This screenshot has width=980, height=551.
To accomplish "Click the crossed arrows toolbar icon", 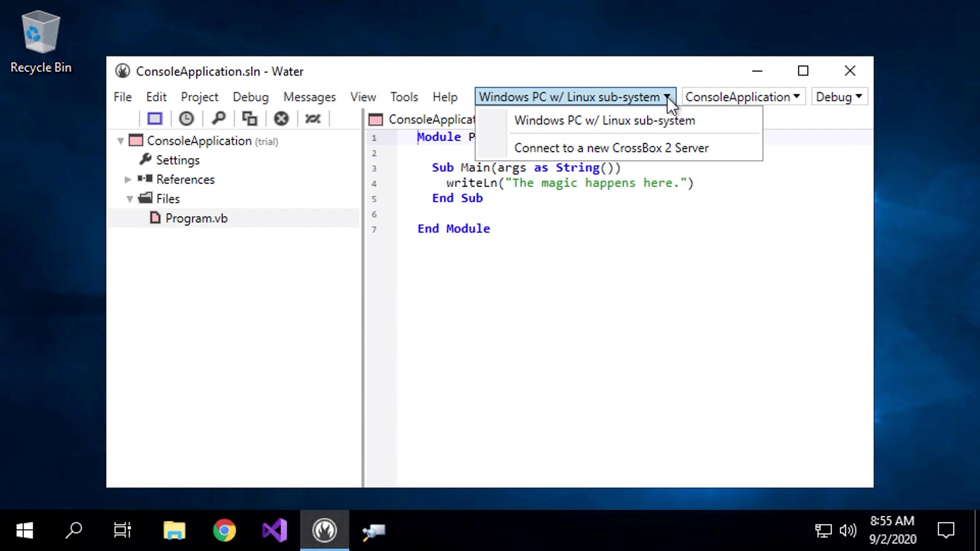I will [313, 119].
